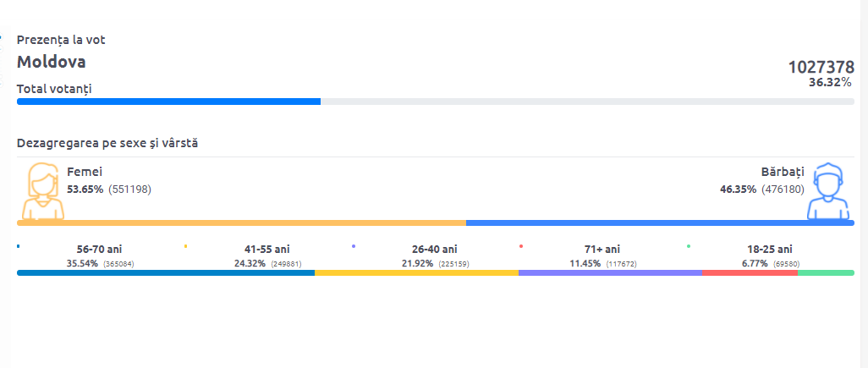This screenshot has width=868, height=368.
Task: Select the purple 26-40 ani legend dot
Action: 353,245
